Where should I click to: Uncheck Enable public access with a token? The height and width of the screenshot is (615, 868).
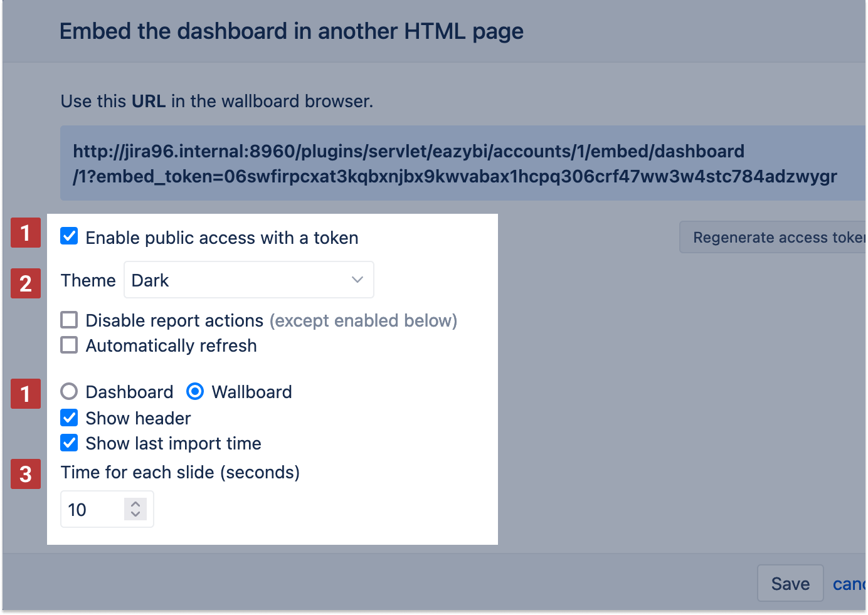pyautogui.click(x=69, y=236)
